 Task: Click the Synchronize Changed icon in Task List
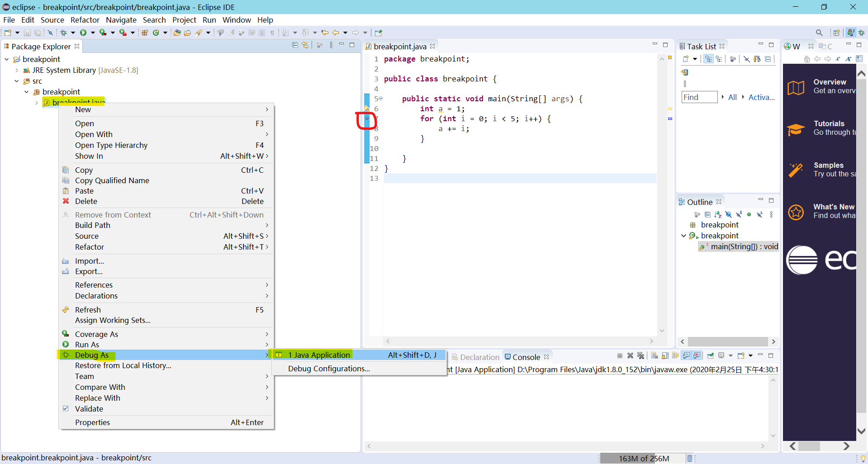685,72
